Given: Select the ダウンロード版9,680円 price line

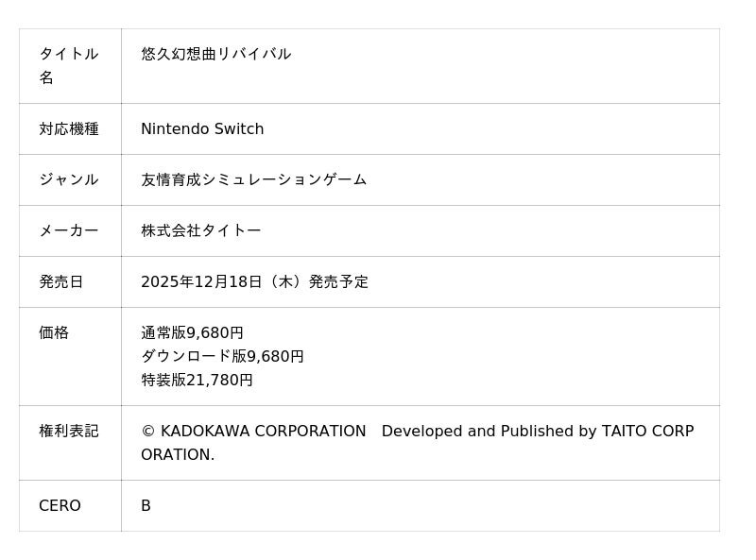Looking at the screenshot, I should point(222,357).
